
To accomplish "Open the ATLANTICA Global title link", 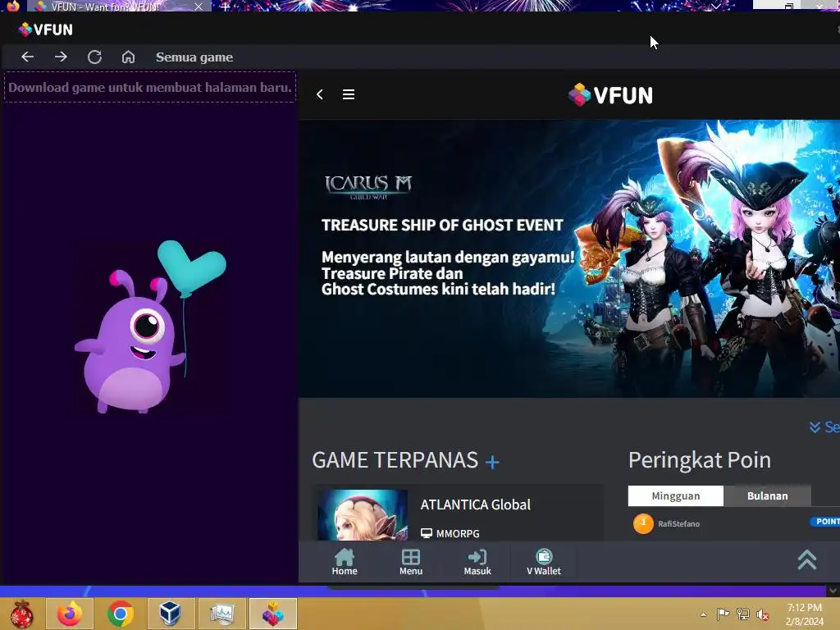I will tap(475, 504).
